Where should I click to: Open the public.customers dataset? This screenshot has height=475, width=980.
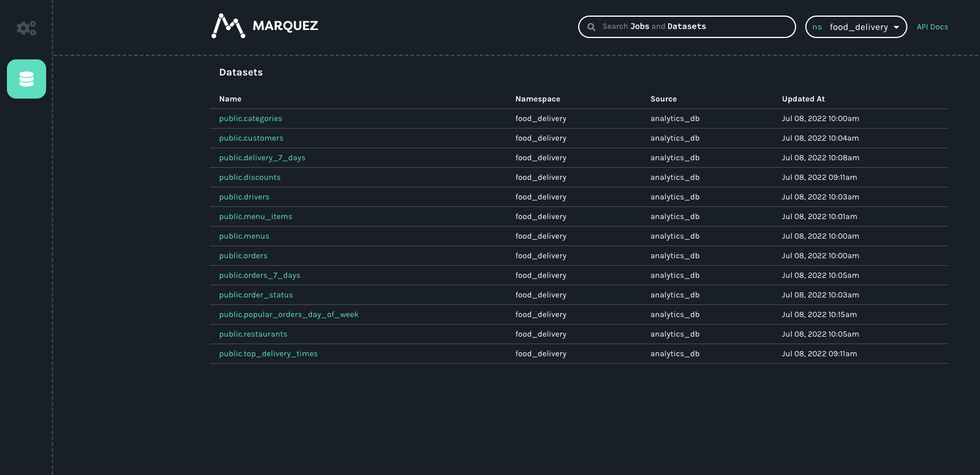[251, 138]
